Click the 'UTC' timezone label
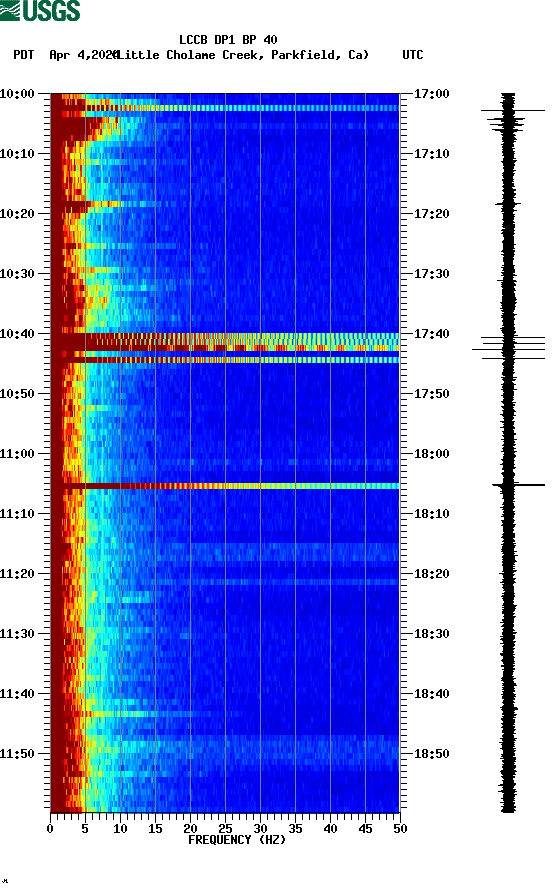Image resolution: width=552 pixels, height=892 pixels. [x=413, y=55]
